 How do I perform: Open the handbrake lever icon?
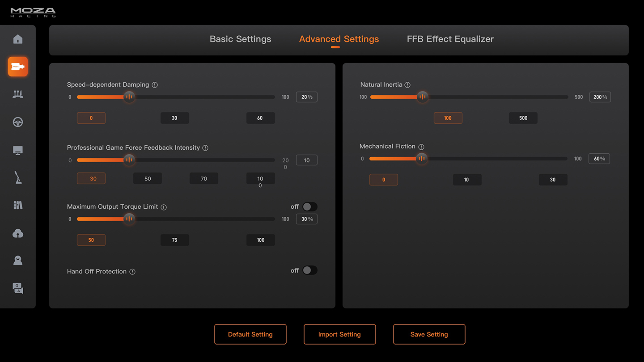tap(18, 177)
